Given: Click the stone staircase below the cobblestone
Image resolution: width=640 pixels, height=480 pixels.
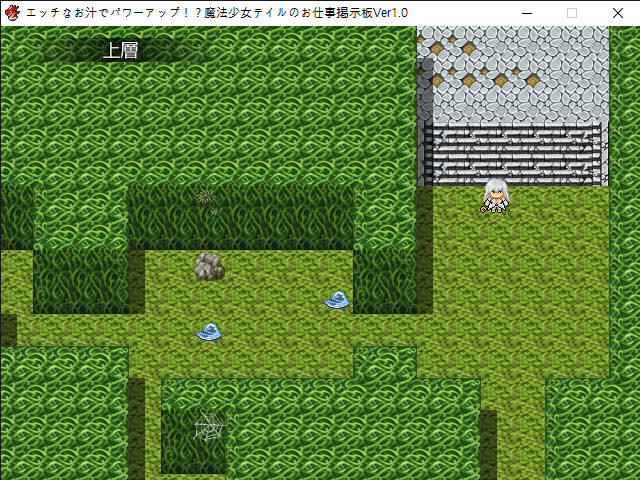Looking at the screenshot, I should 513,154.
